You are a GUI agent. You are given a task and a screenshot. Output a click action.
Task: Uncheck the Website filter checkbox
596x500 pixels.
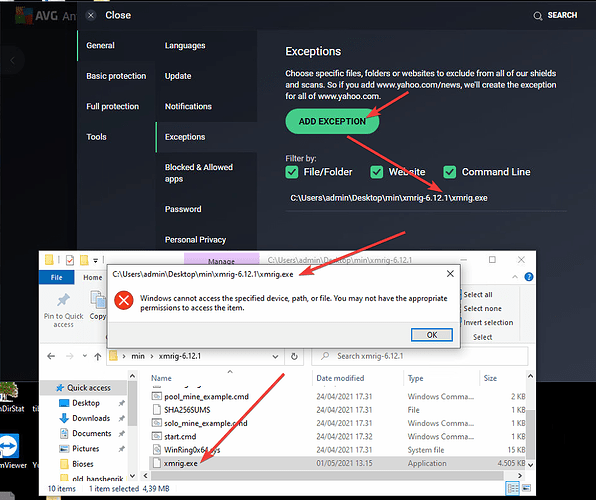click(377, 172)
